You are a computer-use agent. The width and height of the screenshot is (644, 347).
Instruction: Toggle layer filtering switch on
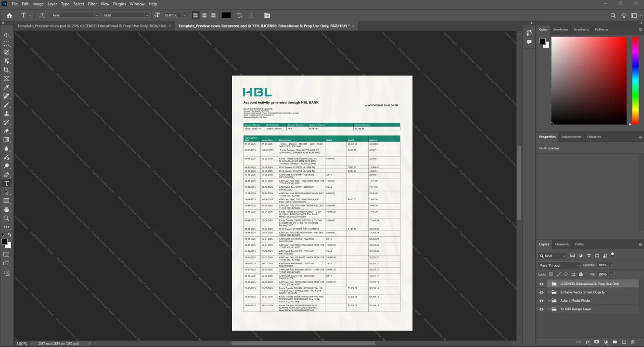[x=613, y=255]
